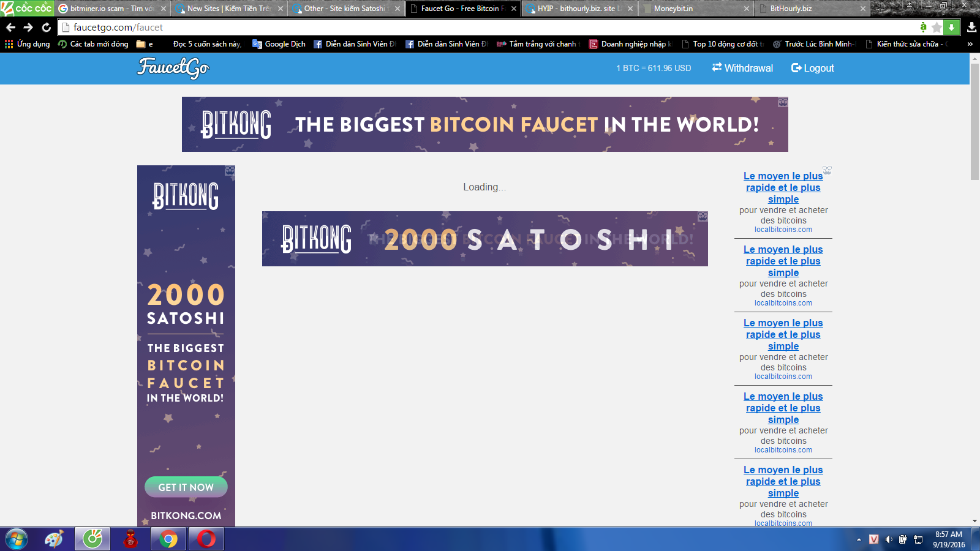This screenshot has width=980, height=551.
Task: Switch to the bitminer.io scam tab
Action: [111, 9]
